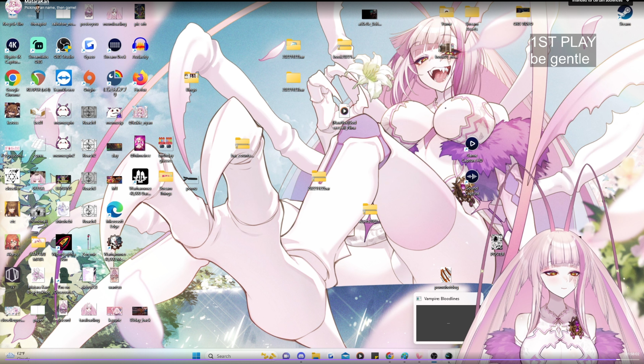Open the OBS VIDEO folder
The image size is (644, 364).
click(523, 15)
